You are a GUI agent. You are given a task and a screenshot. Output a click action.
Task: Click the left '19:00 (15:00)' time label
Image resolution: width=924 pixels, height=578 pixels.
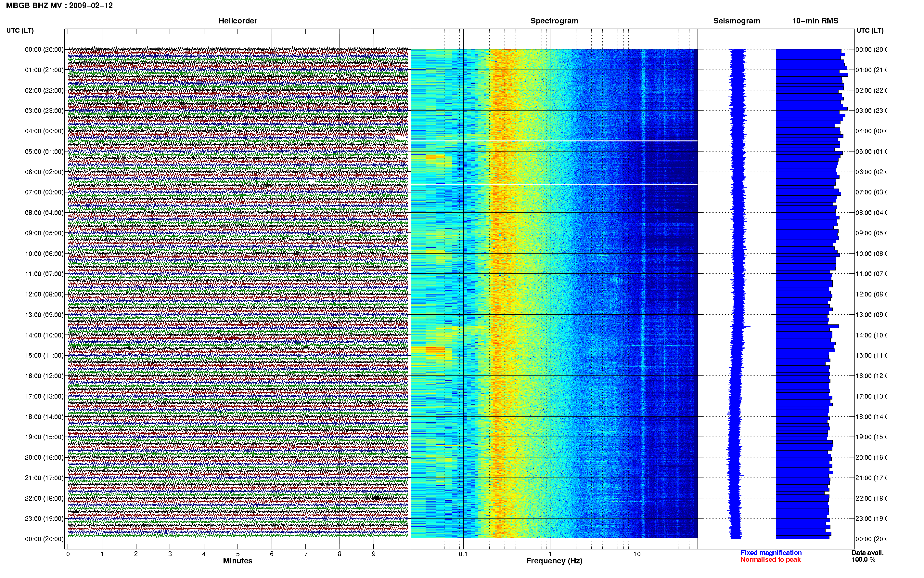coord(44,437)
